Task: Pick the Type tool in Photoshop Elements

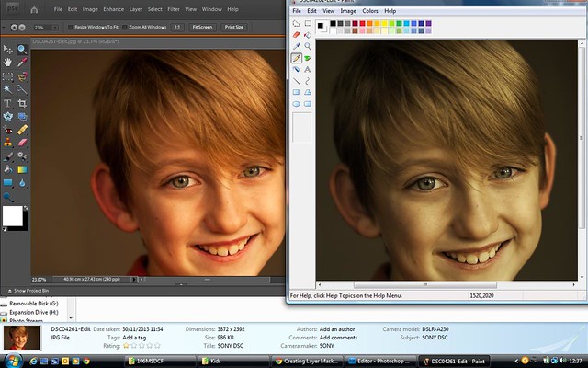Action: [8, 103]
